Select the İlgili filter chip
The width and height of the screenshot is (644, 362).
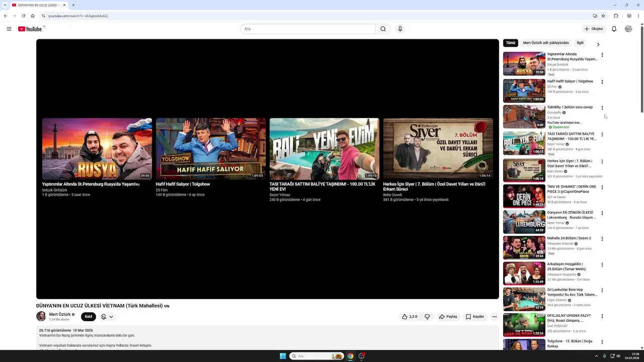point(580,43)
